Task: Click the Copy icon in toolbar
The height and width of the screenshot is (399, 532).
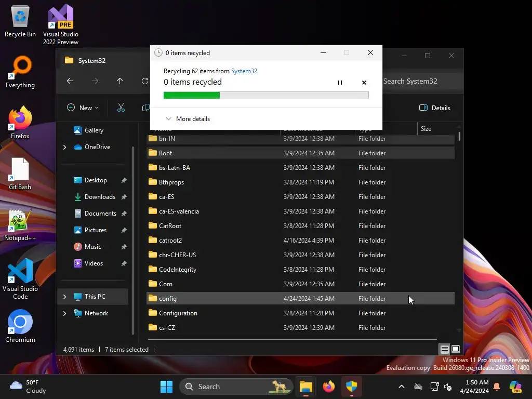Action: (146, 108)
